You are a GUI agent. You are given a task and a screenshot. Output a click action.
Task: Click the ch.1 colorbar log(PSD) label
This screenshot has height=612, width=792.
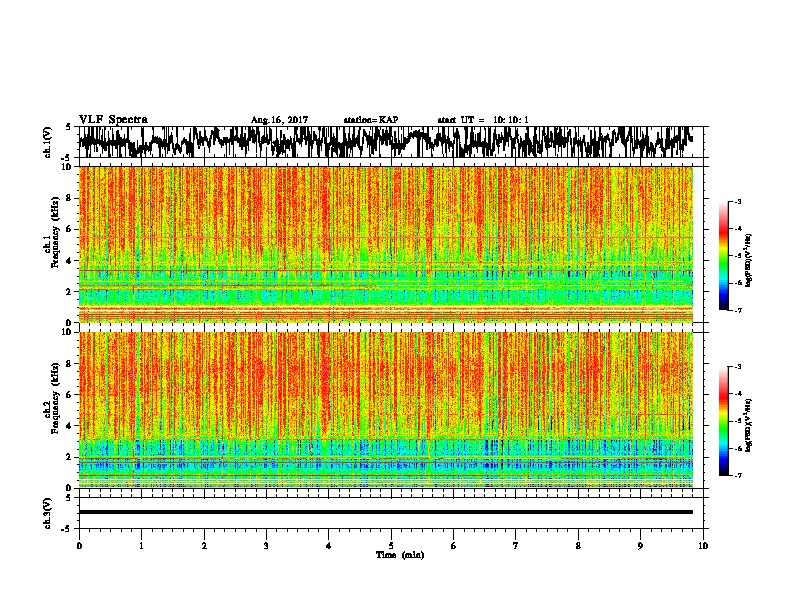(x=749, y=261)
